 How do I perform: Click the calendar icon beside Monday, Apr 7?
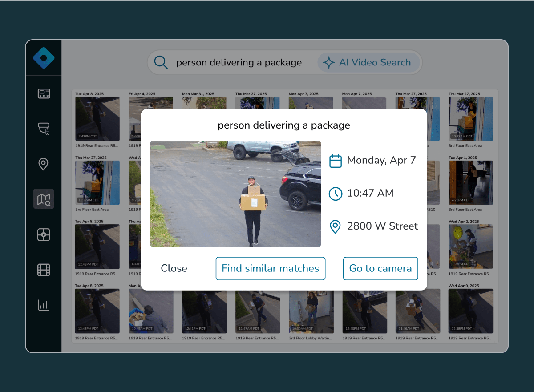336,160
